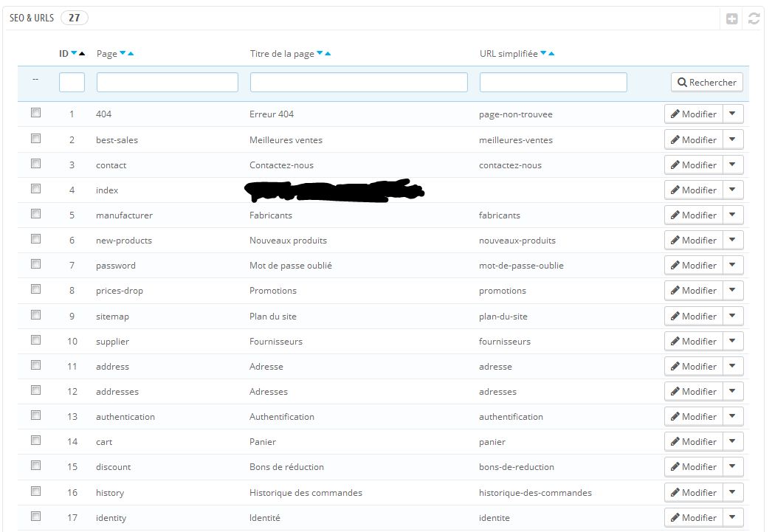This screenshot has height=532, width=772.
Task: Edit the password page via Modifier
Action: [x=694, y=265]
